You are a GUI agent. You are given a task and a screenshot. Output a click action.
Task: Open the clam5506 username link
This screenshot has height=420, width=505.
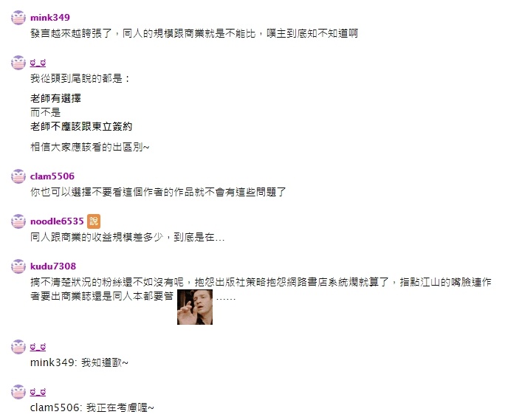(52, 176)
